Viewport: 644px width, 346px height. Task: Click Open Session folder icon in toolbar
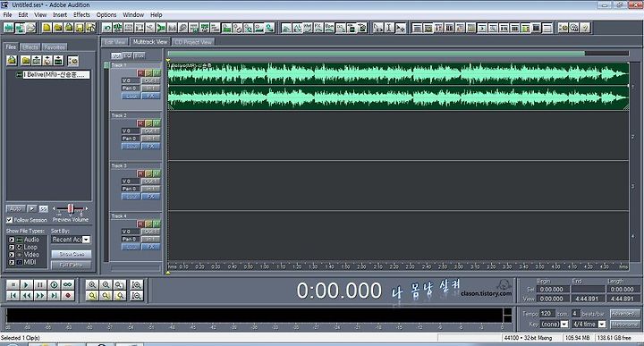coord(58,28)
